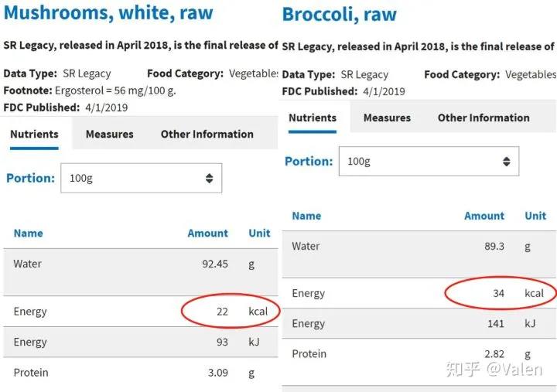Image resolution: width=557 pixels, height=392 pixels.
Task: Open the Mushrooms Portion 100g dropdown
Action: click(x=139, y=178)
